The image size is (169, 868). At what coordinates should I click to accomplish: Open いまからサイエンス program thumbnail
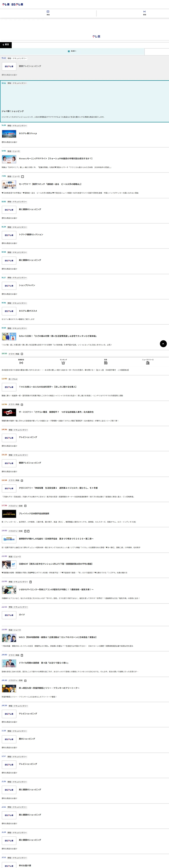coord(9,590)
